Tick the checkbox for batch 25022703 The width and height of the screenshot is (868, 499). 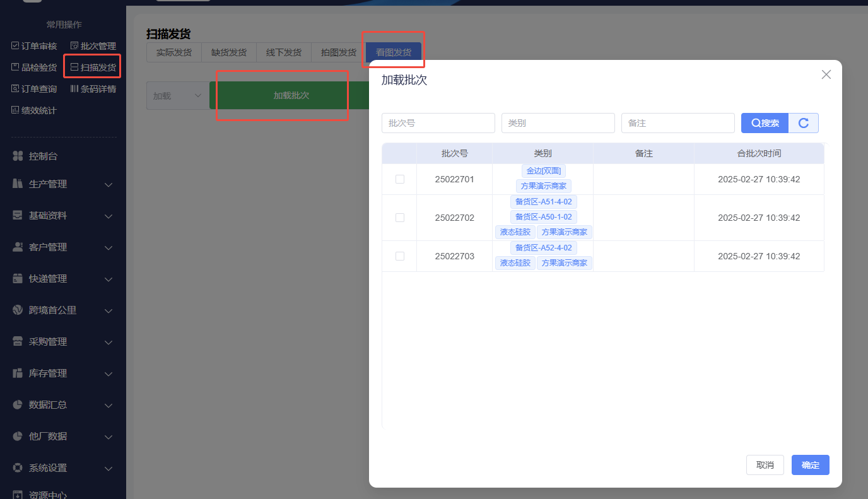point(399,256)
